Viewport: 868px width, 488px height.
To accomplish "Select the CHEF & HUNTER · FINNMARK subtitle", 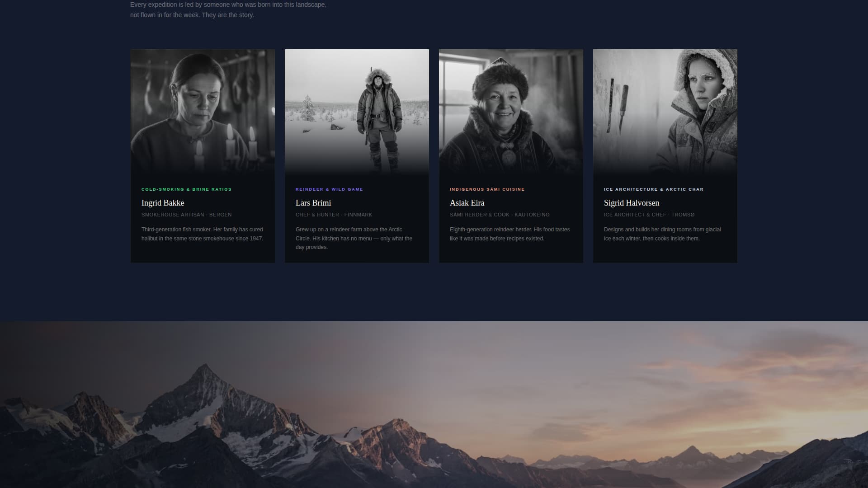I will click(x=334, y=215).
